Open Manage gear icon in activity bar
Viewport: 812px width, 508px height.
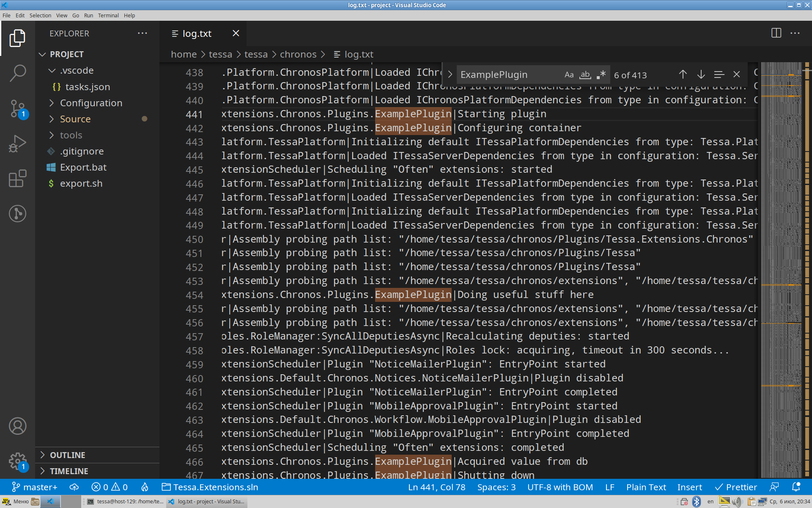tap(17, 461)
